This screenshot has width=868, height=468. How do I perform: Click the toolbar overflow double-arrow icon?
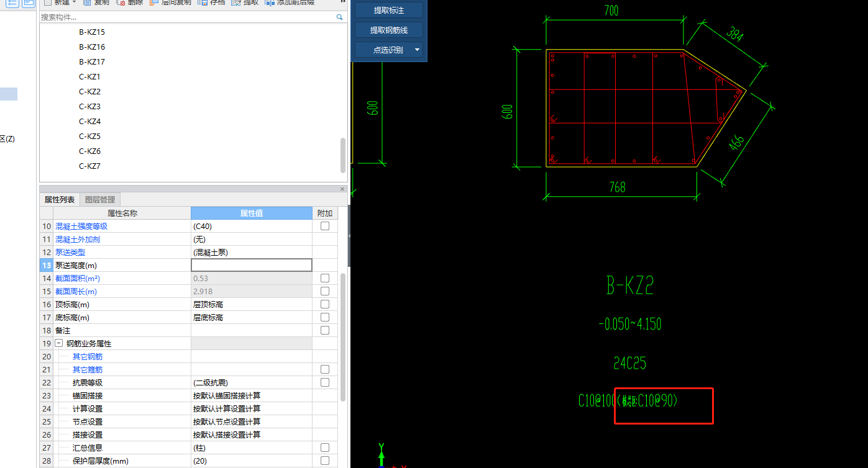pyautogui.click(x=342, y=2)
